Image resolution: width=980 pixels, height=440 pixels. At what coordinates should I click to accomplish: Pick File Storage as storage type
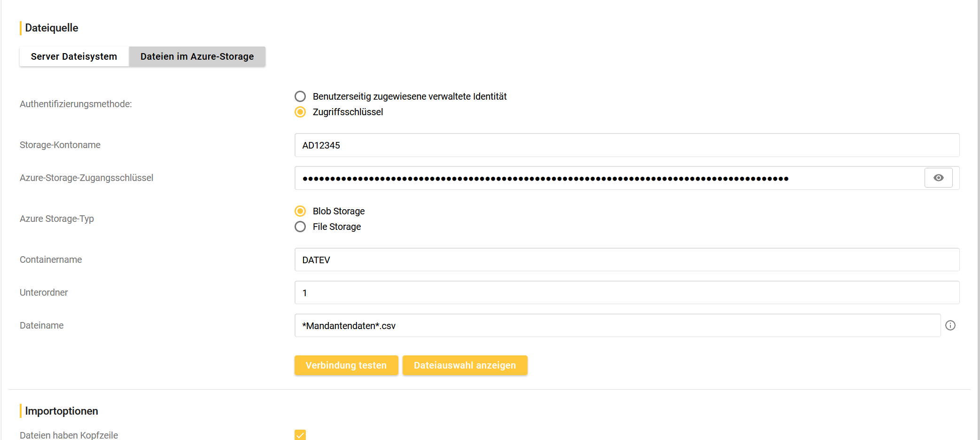click(300, 227)
